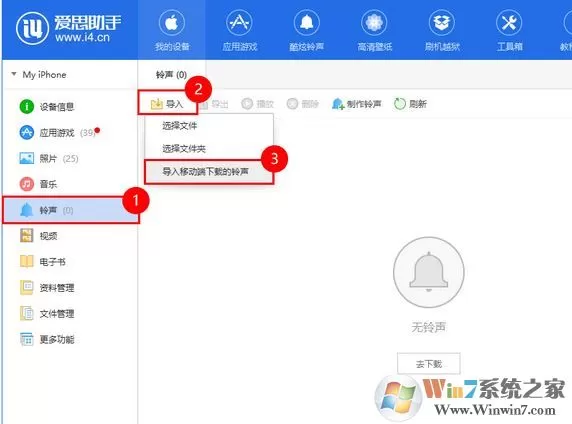Viewport: 572px width, 424px height.
Task: Switch to the 铃声 (0) tab
Action: coord(171,75)
